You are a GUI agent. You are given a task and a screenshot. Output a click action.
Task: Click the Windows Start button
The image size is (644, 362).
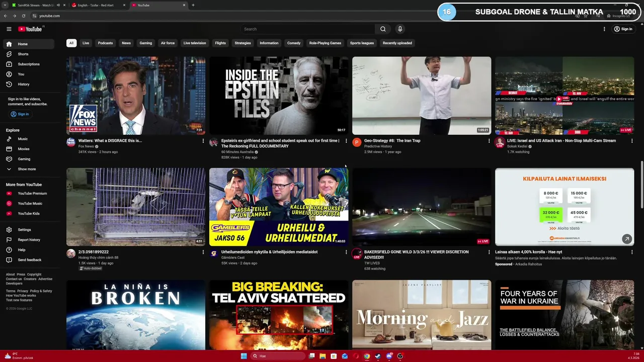click(x=244, y=356)
